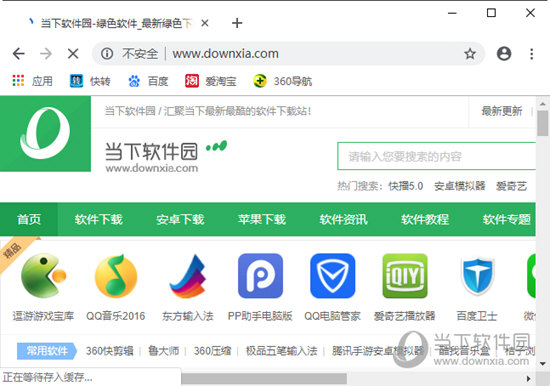This screenshot has height=386, width=550.
Task: Close the 当下软件园 browser tab
Action: [205, 23]
